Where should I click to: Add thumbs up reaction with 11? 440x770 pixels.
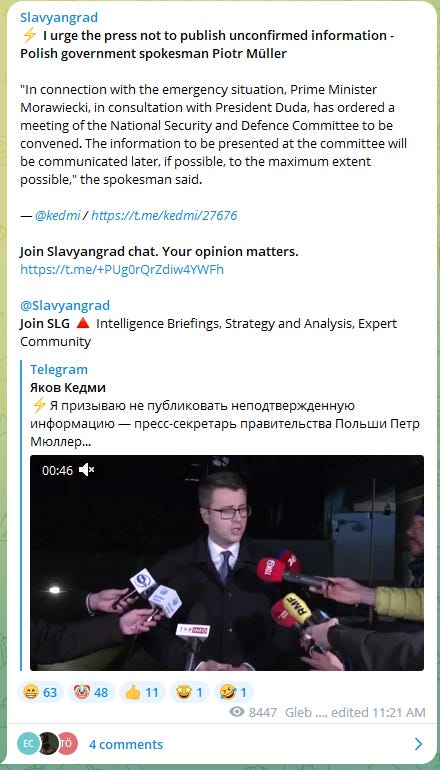142,692
